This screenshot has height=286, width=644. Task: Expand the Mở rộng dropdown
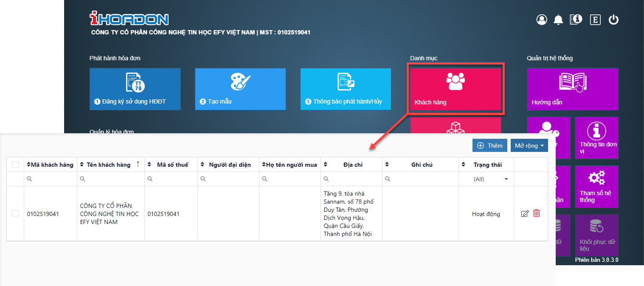[x=529, y=146]
